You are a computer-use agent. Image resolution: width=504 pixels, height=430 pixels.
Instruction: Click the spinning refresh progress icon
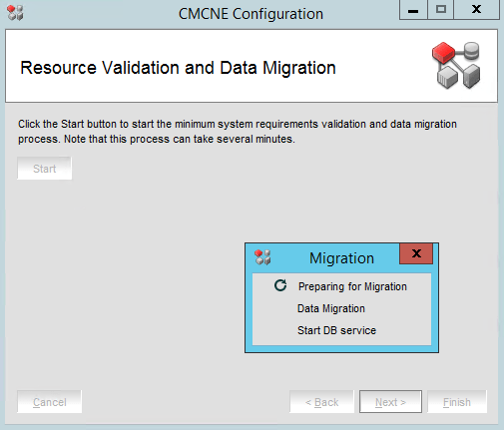pyautogui.click(x=280, y=285)
